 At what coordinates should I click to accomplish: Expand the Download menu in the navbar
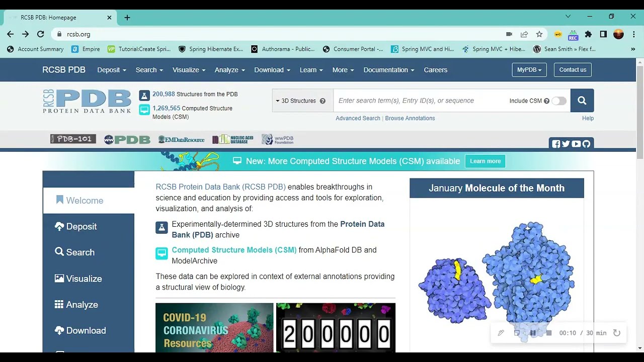(x=272, y=70)
